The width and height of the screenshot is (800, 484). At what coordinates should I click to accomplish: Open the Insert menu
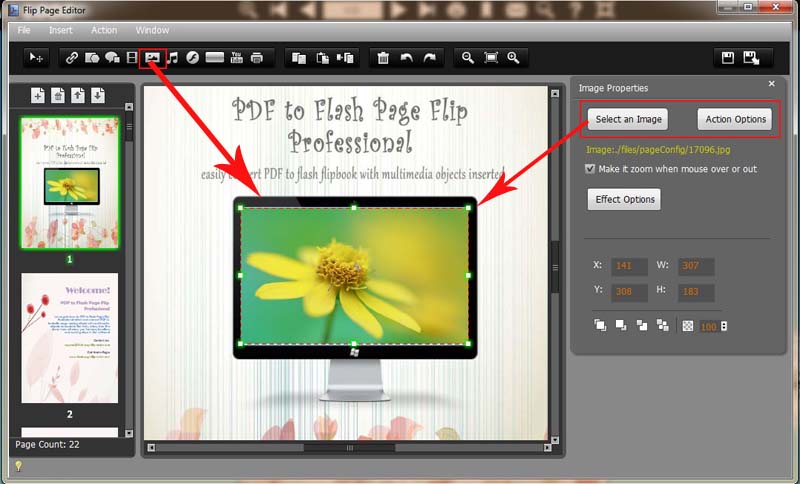[x=60, y=30]
